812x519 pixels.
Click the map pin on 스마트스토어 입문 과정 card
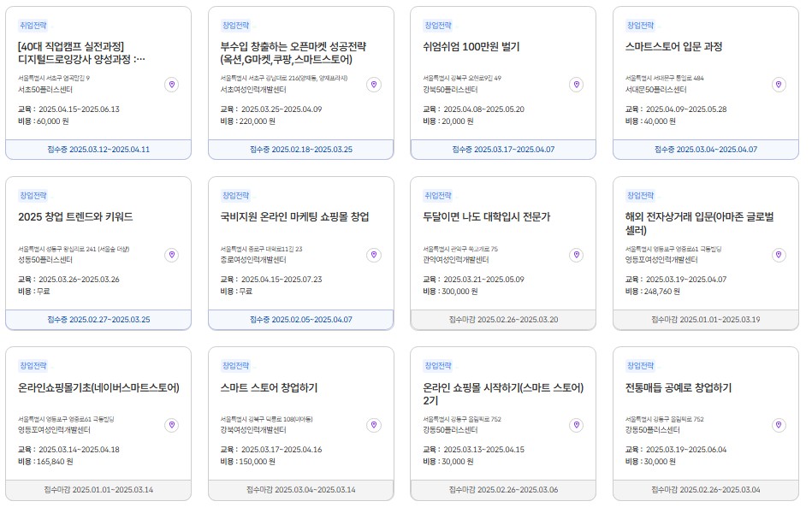pos(777,85)
